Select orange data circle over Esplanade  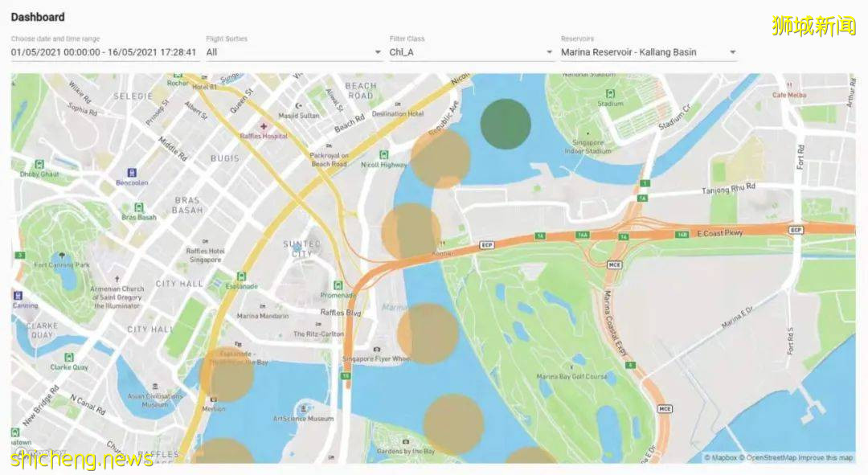click(227, 375)
